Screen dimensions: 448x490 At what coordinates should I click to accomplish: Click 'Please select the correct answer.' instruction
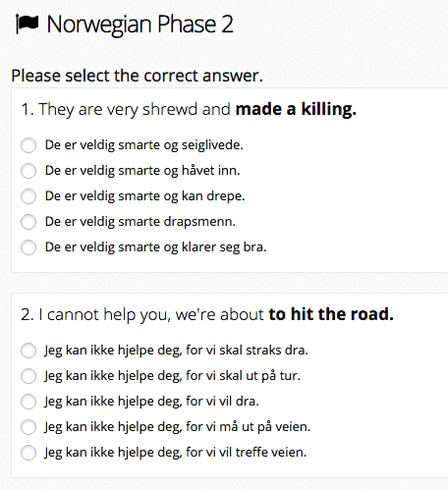138,76
